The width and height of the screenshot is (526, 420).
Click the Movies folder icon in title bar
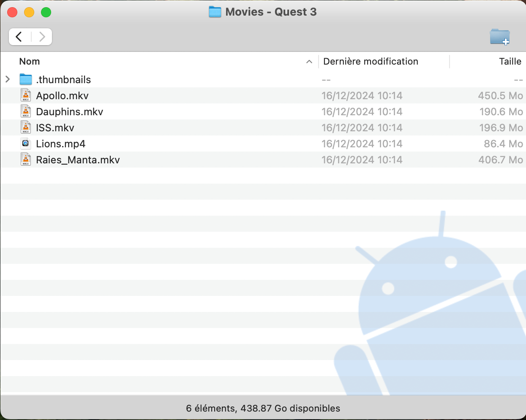(x=215, y=12)
